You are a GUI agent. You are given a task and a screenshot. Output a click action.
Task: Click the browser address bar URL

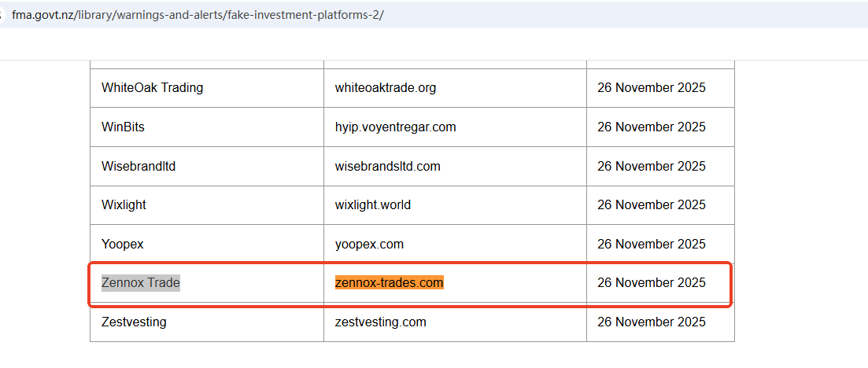(198, 15)
